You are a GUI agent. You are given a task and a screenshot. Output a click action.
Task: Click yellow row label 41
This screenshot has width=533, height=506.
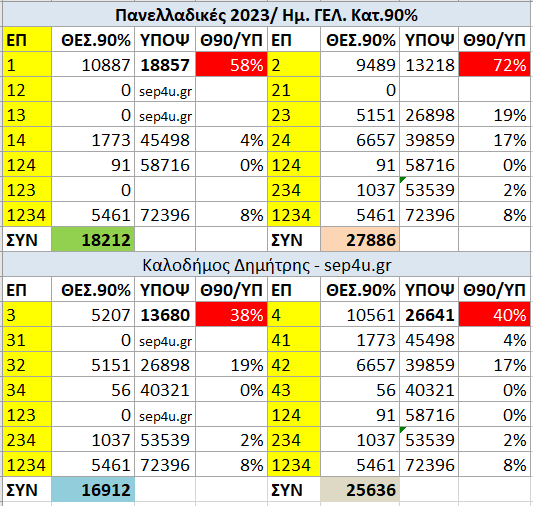(x=294, y=340)
